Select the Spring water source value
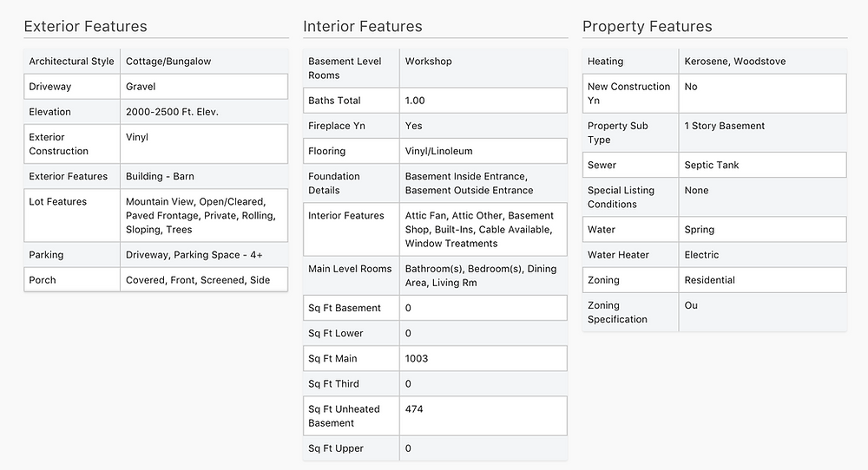 (699, 230)
